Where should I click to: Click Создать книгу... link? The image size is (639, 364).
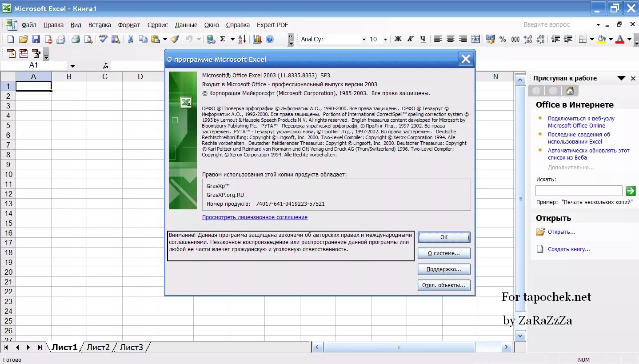click(x=569, y=249)
